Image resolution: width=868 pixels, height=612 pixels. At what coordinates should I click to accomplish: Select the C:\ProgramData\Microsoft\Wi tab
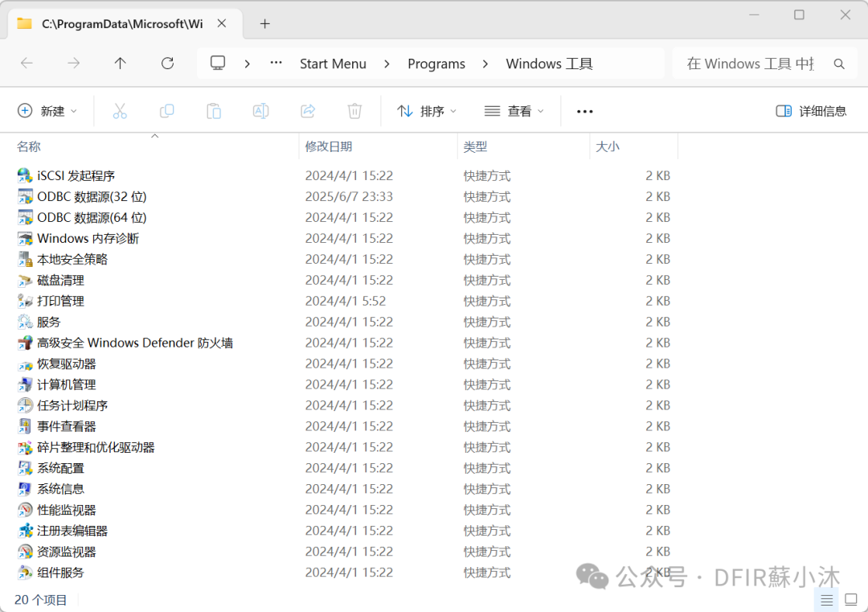(122, 24)
